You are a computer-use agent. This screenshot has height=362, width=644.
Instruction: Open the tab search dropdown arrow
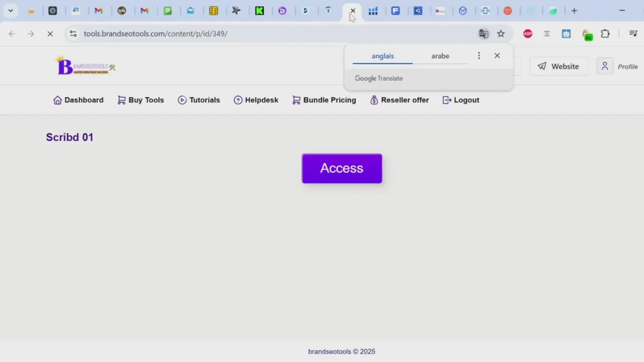pyautogui.click(x=11, y=11)
